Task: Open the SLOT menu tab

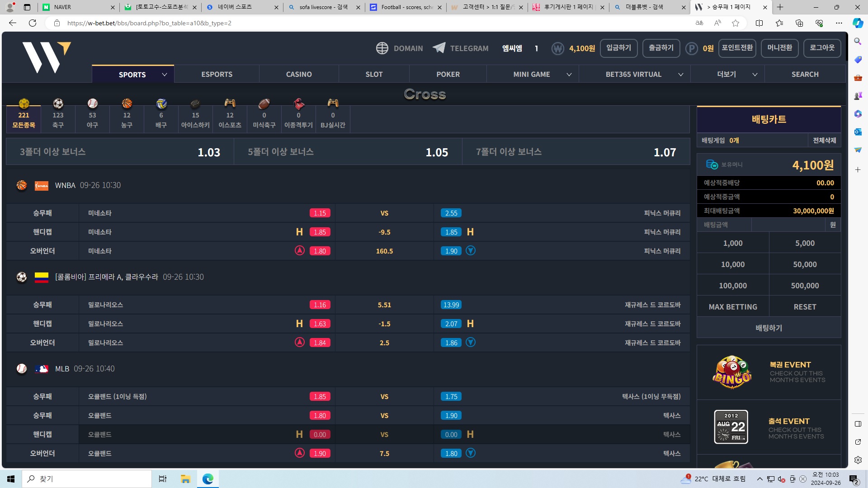Action: tap(374, 75)
